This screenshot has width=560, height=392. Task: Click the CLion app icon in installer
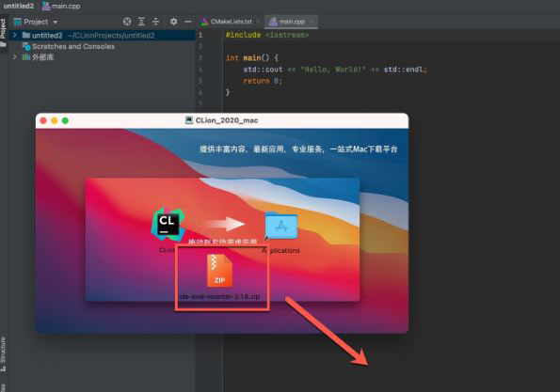click(x=168, y=225)
